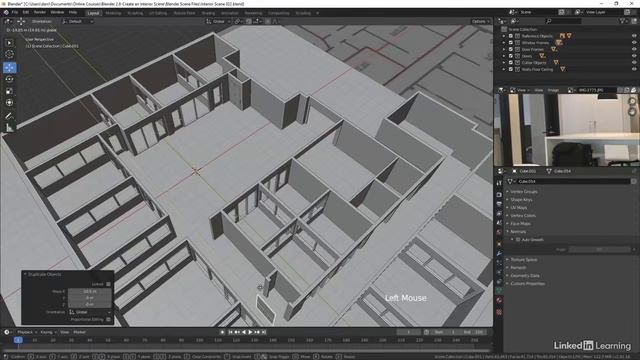Click the current frame marker in timeline
The height and width of the screenshot is (360, 640).
pyautogui.click(x=18, y=340)
